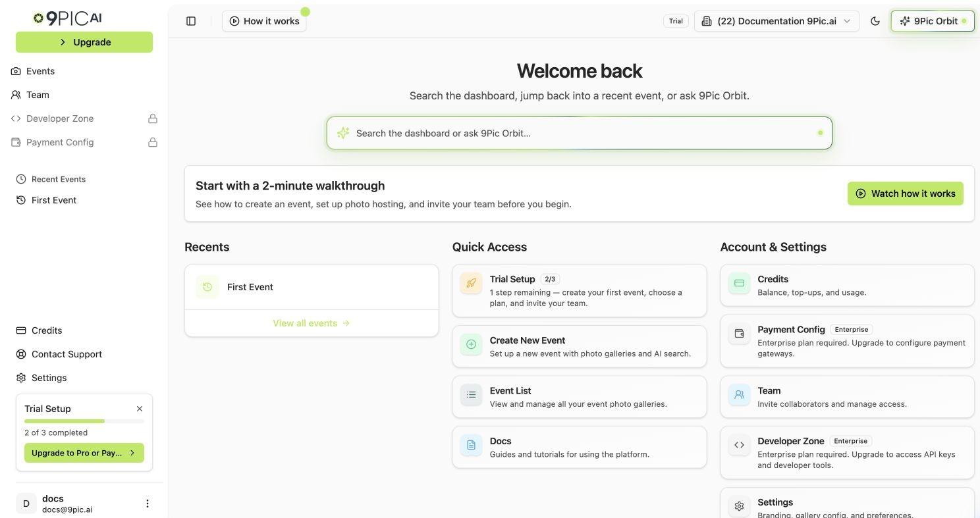Open First Event card in Recents
Screen dimensions: 980x518
(x=312, y=287)
